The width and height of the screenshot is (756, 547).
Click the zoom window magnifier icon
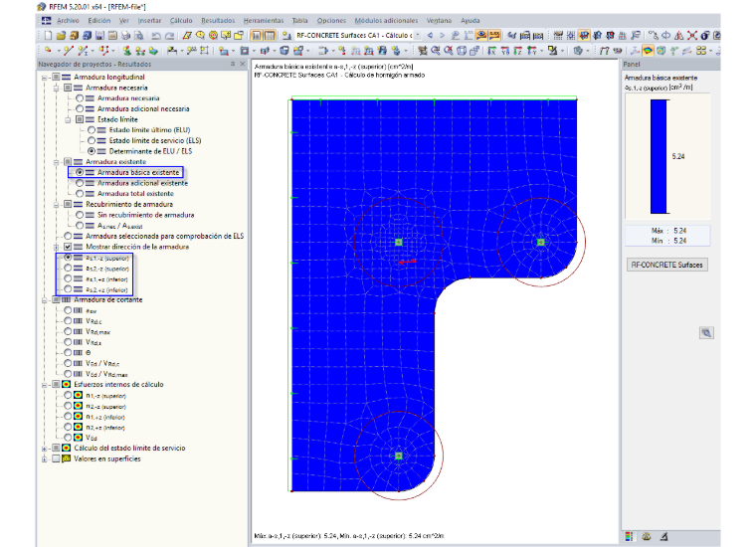[x=436, y=50]
